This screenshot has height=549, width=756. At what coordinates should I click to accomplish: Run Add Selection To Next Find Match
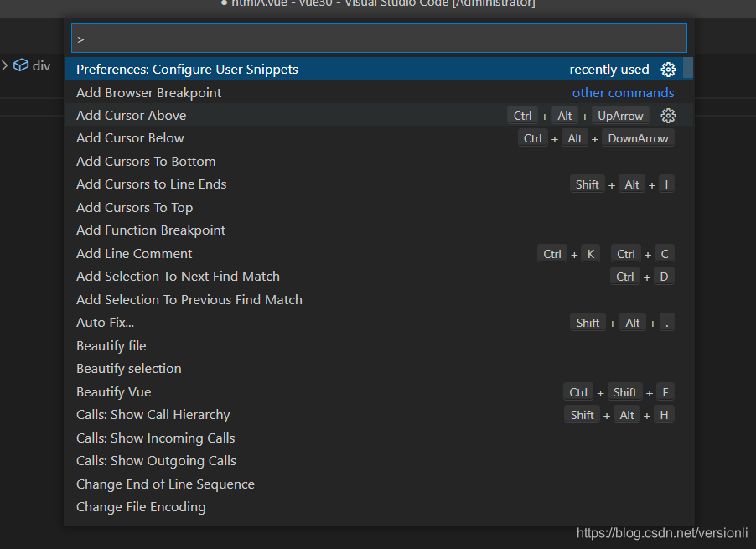tap(379, 277)
